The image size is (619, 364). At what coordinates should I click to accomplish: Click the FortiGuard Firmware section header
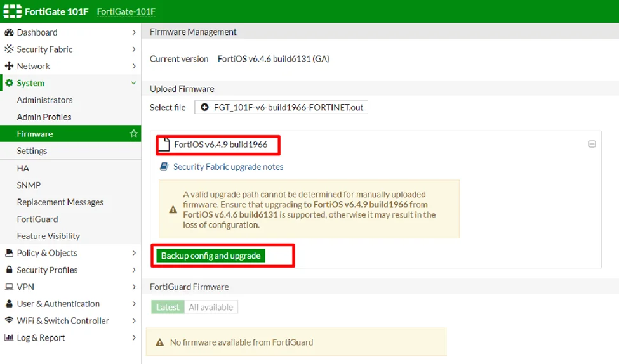pyautogui.click(x=189, y=287)
